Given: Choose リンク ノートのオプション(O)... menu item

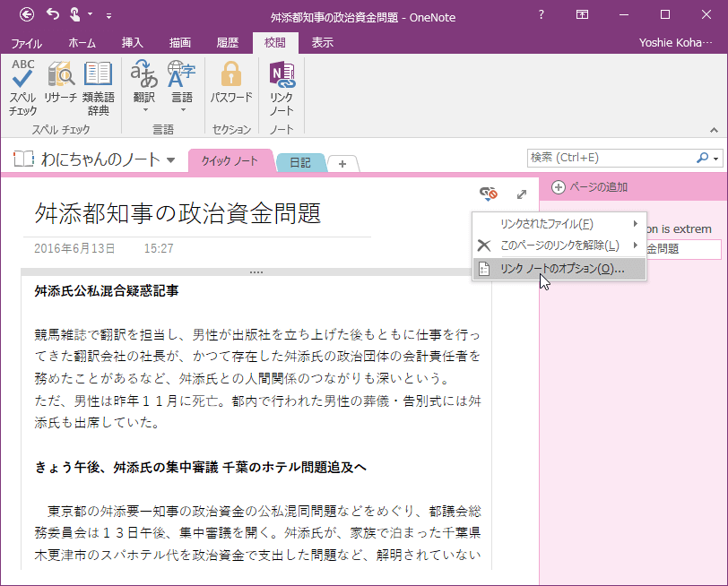Looking at the screenshot, I should (x=559, y=269).
